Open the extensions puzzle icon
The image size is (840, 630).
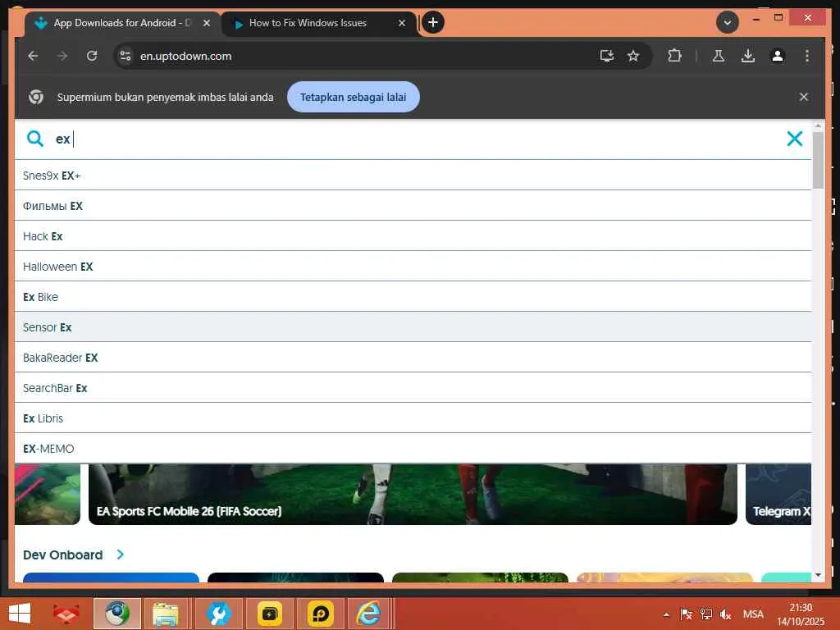[x=674, y=56]
